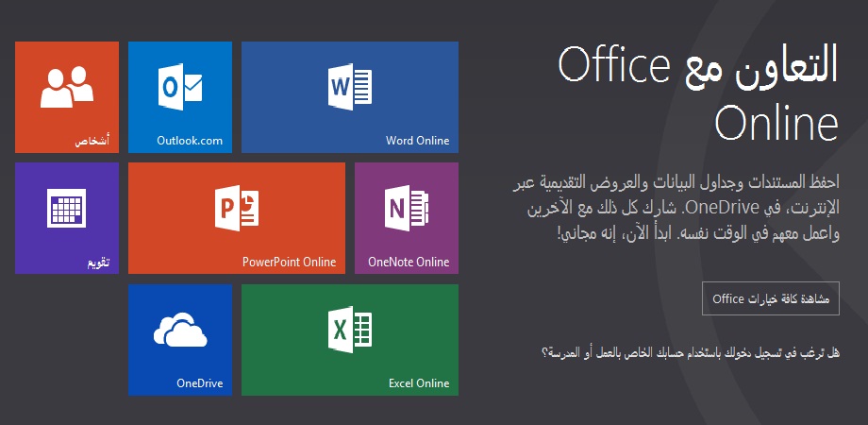Image resolution: width=868 pixels, height=425 pixels.
Task: Select the OneNote Online label
Action: pos(409,262)
